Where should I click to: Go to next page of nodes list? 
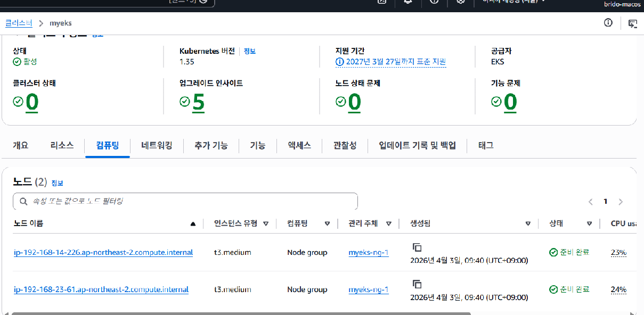[621, 202]
